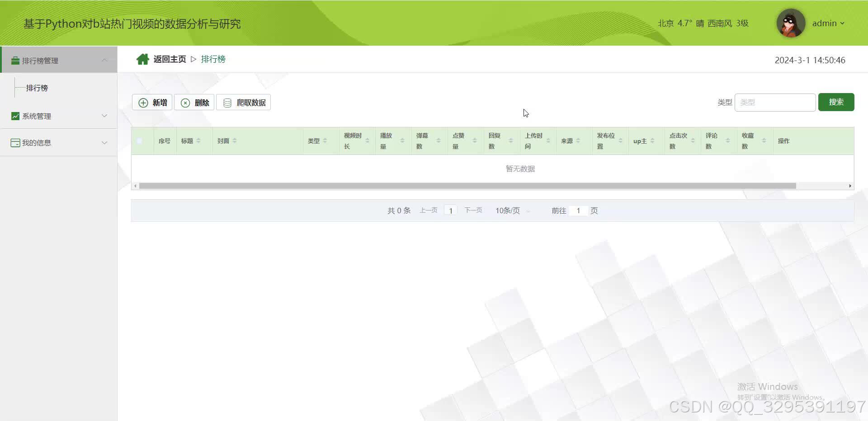The width and height of the screenshot is (868, 421).
Task: Click the 序号 column header
Action: pos(165,141)
